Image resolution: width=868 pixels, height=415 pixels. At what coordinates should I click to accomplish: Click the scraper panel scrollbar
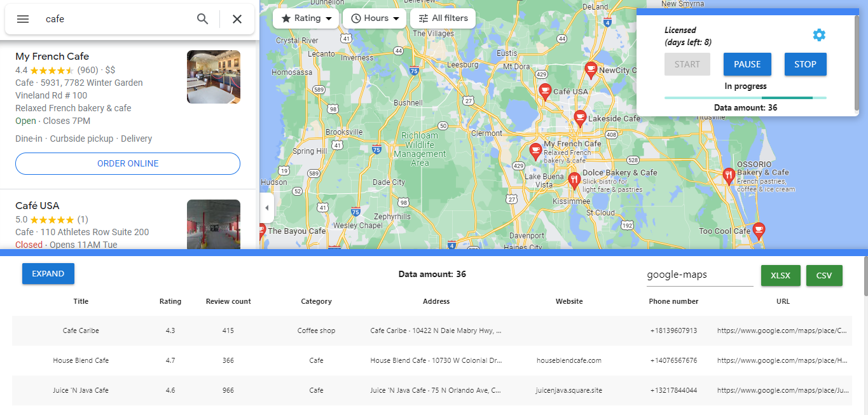click(857, 62)
